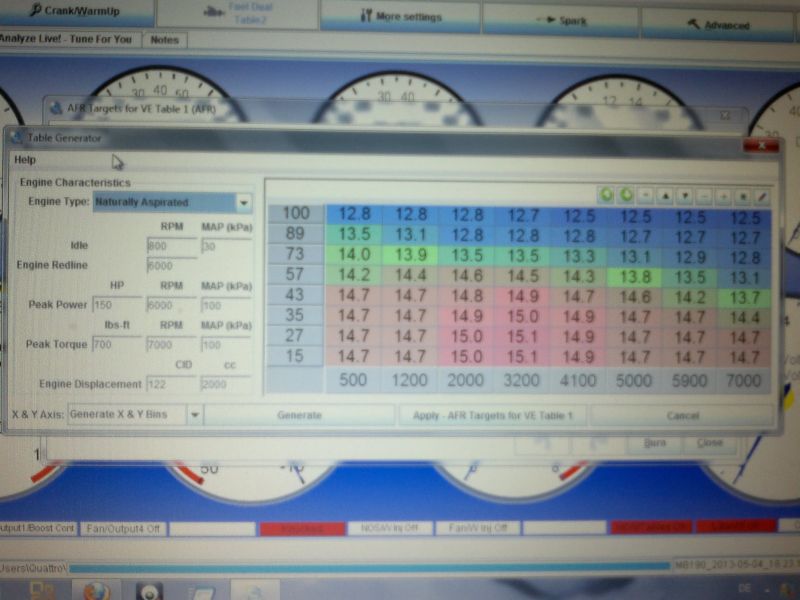Cancel the Table Generator dialog
The height and width of the screenshot is (600, 800).
[681, 415]
